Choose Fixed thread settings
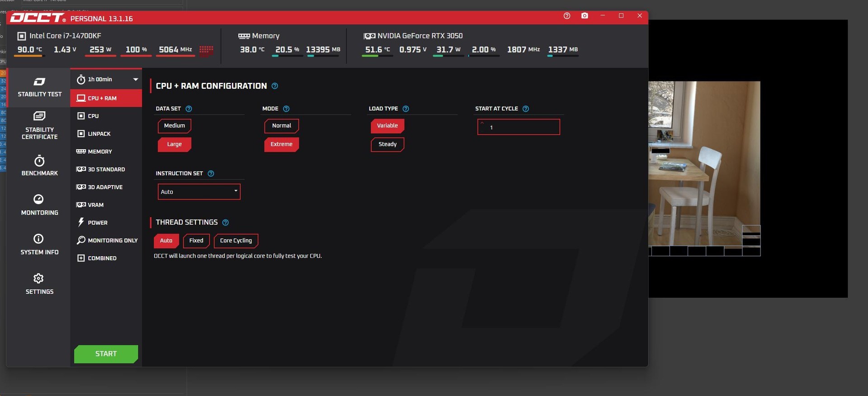Image resolution: width=868 pixels, height=396 pixels. (196, 241)
